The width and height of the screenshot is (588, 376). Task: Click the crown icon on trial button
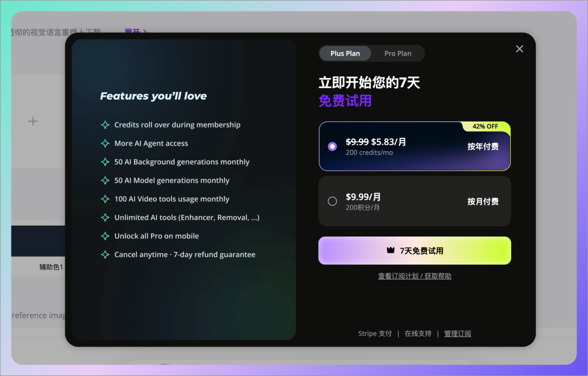pyautogui.click(x=390, y=250)
